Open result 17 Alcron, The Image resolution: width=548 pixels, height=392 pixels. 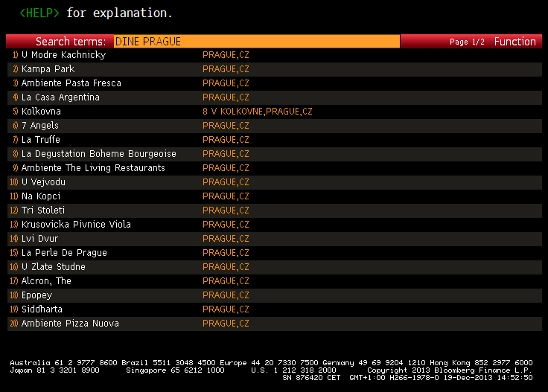pos(46,281)
